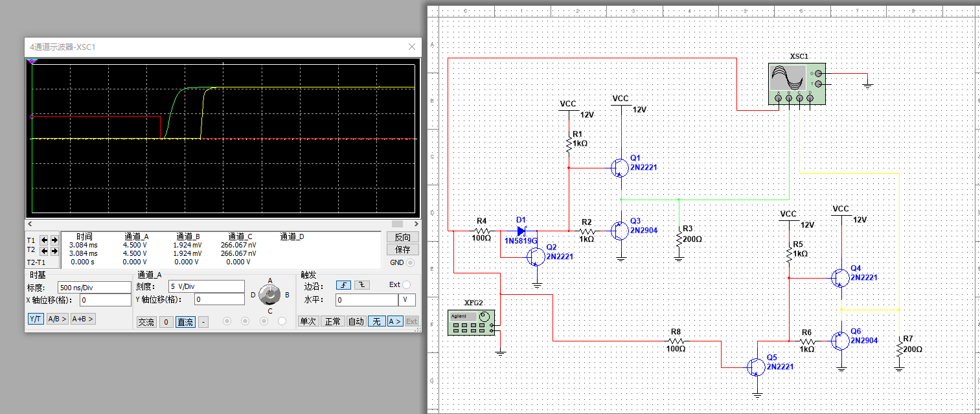Image resolution: width=980 pixels, height=414 pixels.
Task: Choose 正常 normal trigger
Action: click(333, 321)
